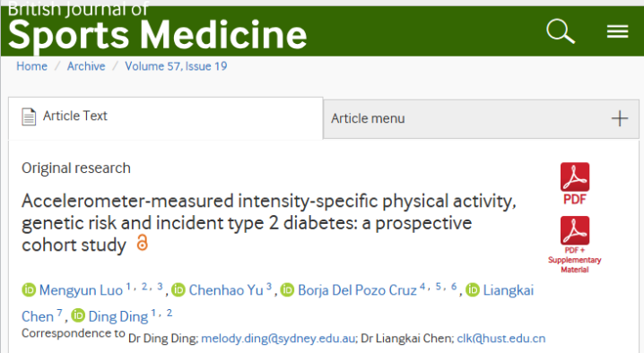Open the Archive breadcrumb link

click(x=86, y=66)
